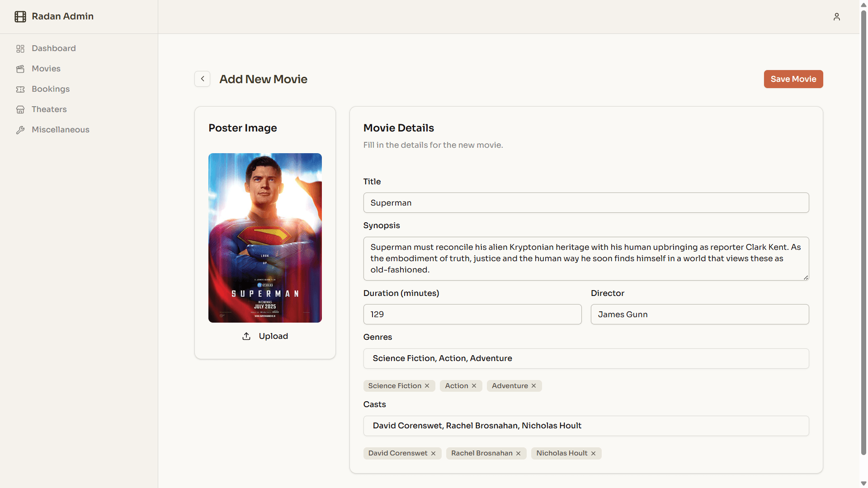Click the Upload icon below the poster
The image size is (868, 488).
coord(246,336)
